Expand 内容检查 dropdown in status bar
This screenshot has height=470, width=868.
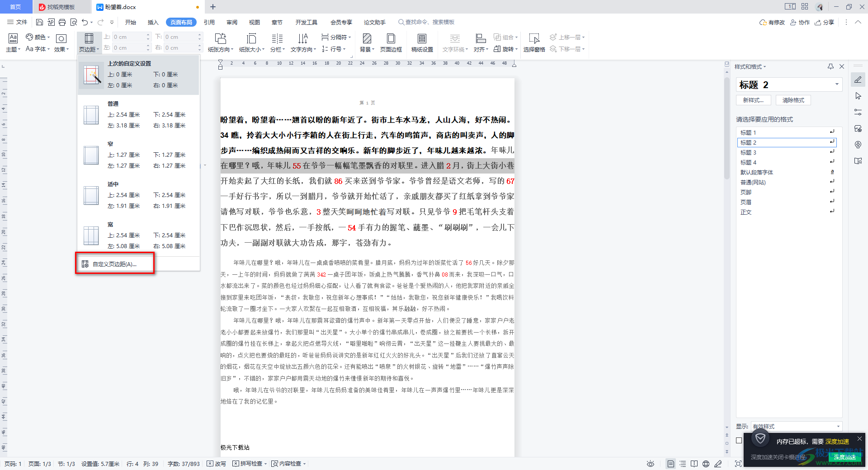pyautogui.click(x=304, y=464)
